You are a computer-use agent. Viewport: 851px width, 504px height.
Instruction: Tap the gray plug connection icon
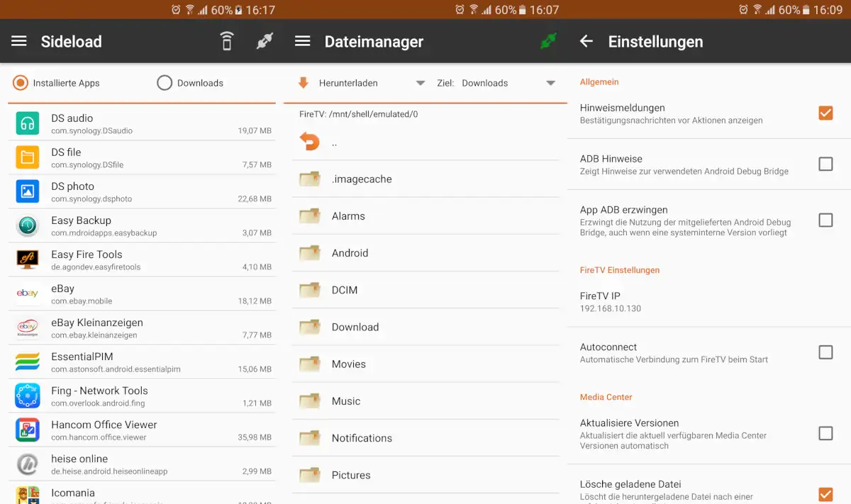click(264, 41)
